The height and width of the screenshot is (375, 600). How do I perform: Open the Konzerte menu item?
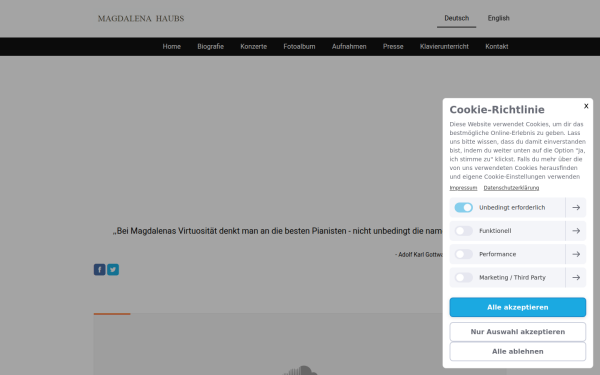click(x=254, y=47)
